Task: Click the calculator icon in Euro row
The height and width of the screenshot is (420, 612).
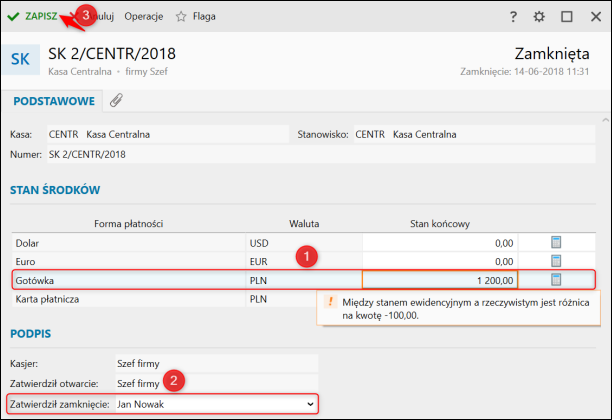Action: 557,261
